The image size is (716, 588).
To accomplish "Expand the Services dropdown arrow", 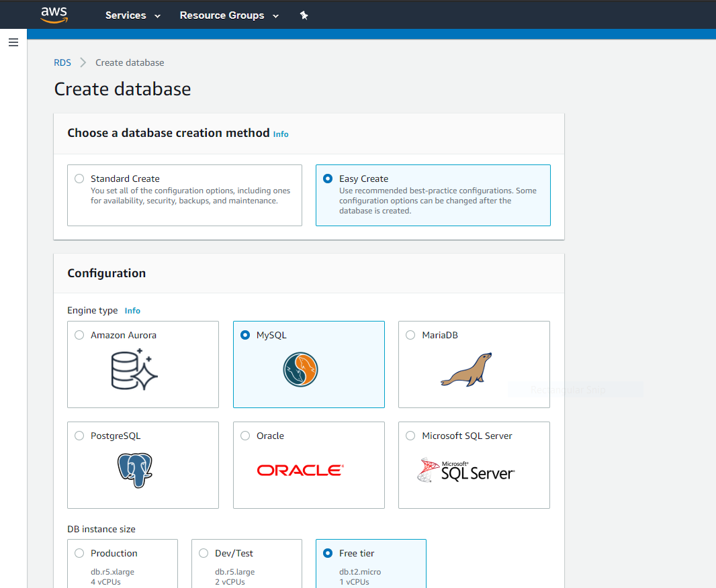I will click(158, 16).
